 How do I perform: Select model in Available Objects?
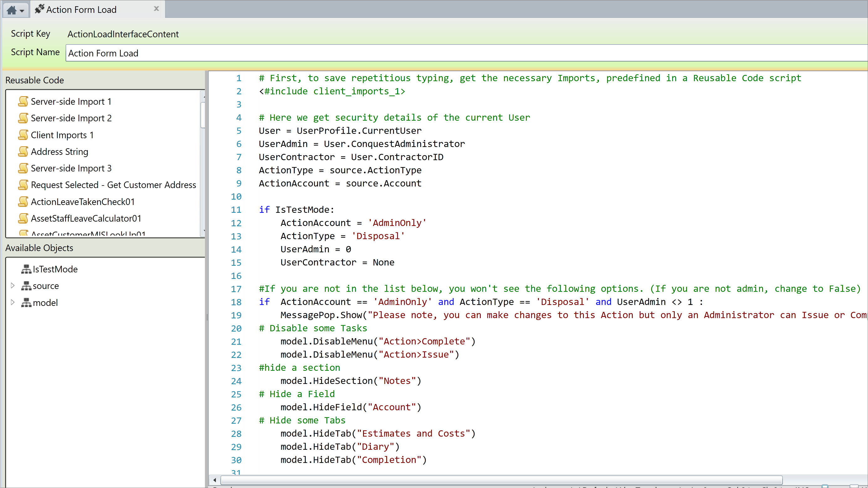click(45, 302)
